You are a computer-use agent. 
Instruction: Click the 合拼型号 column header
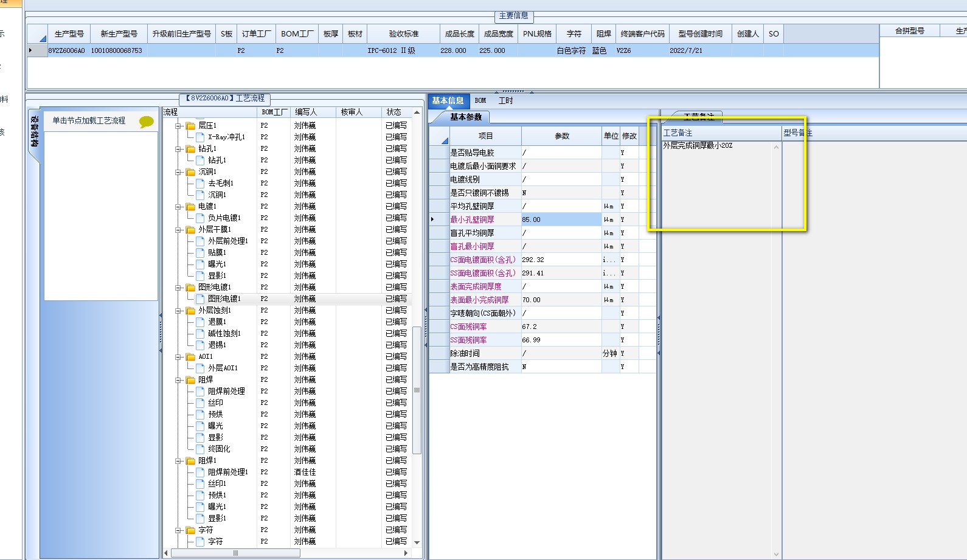pos(910,31)
